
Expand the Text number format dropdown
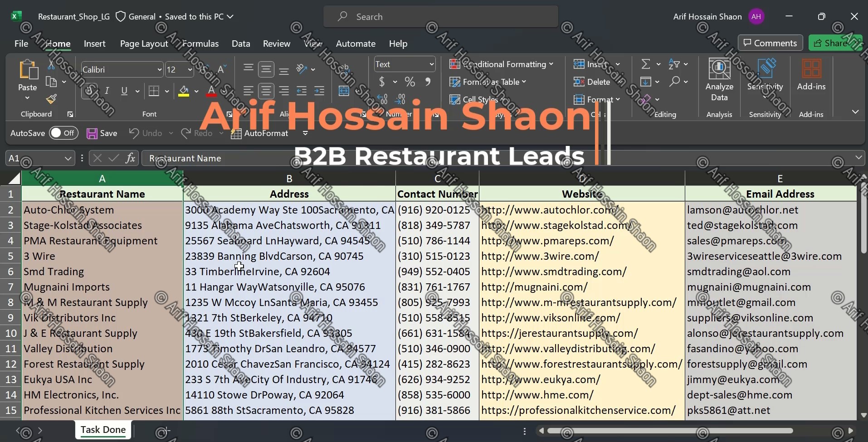point(431,64)
